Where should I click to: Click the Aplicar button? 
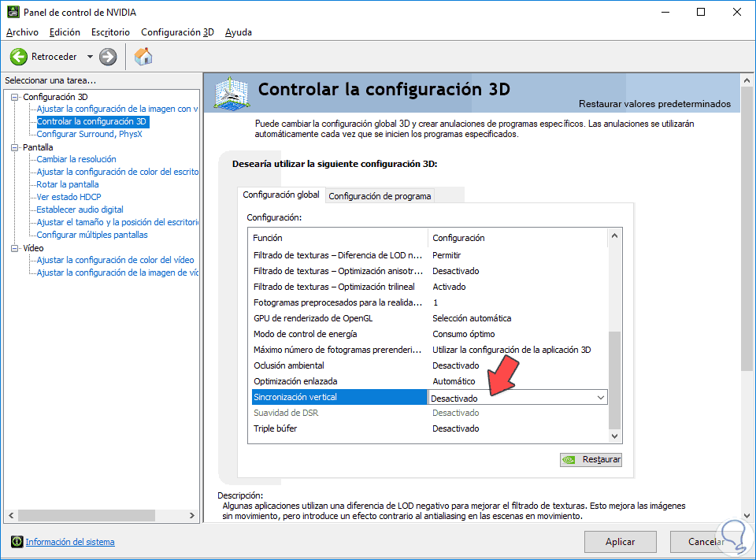(x=620, y=542)
